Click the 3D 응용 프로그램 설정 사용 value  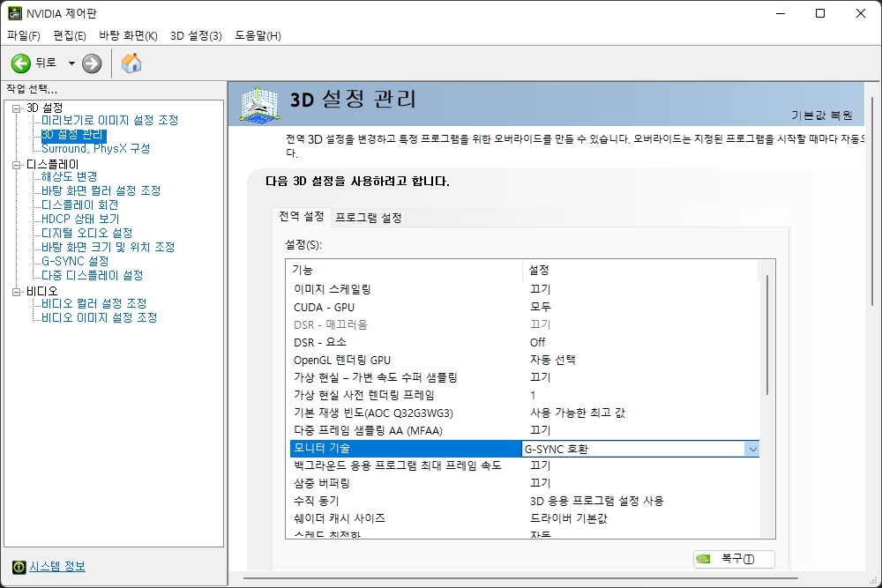tap(597, 501)
